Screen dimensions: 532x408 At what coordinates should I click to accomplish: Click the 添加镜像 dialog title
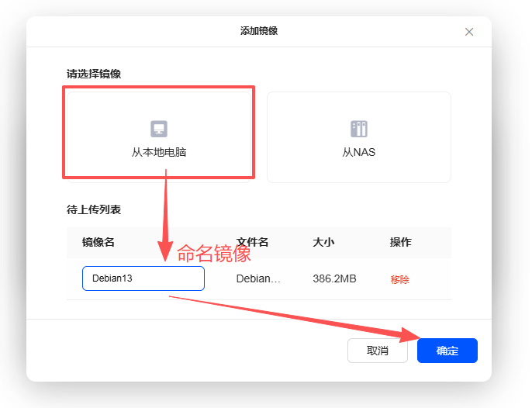259,31
